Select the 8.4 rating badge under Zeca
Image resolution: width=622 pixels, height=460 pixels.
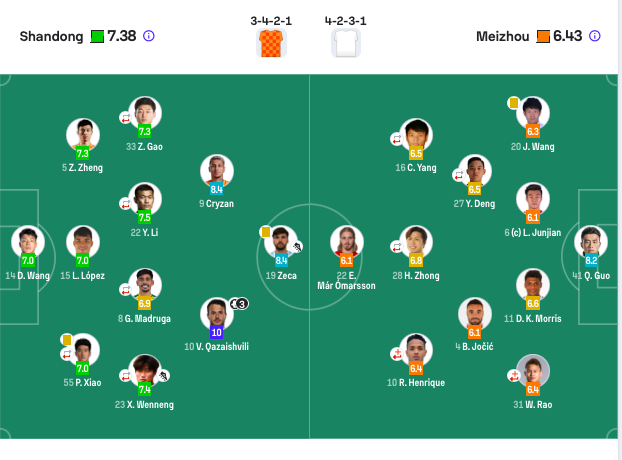click(281, 261)
